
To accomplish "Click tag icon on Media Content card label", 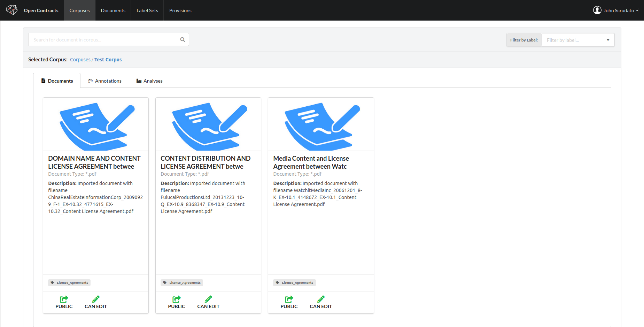I will [x=278, y=283].
